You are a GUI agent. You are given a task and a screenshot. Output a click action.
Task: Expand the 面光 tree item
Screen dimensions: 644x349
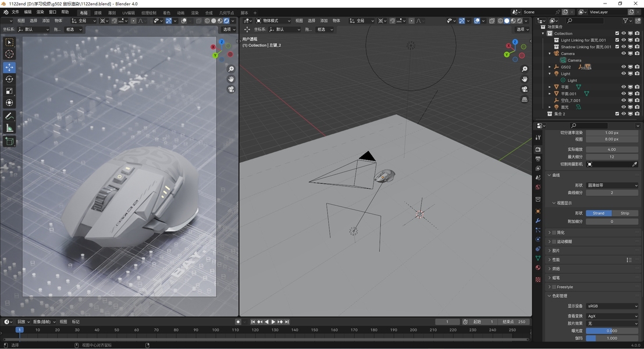(550, 107)
